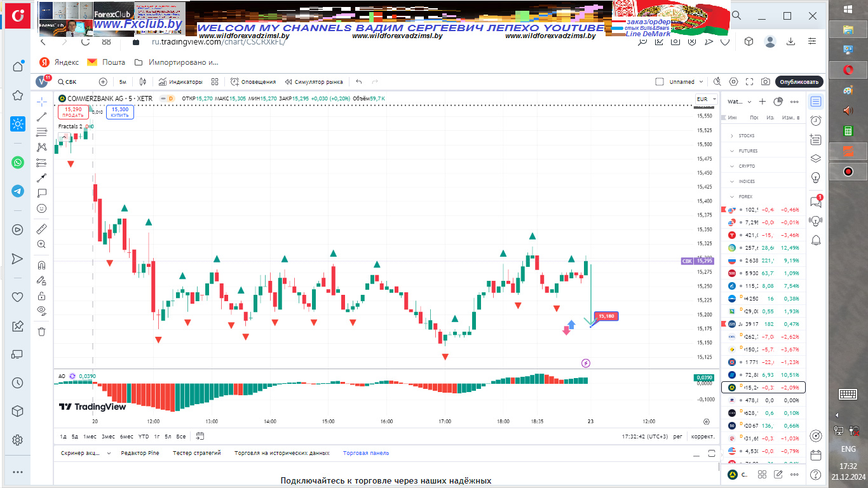The image size is (868, 488).
Task: Select 1мес date range
Action: [90, 437]
